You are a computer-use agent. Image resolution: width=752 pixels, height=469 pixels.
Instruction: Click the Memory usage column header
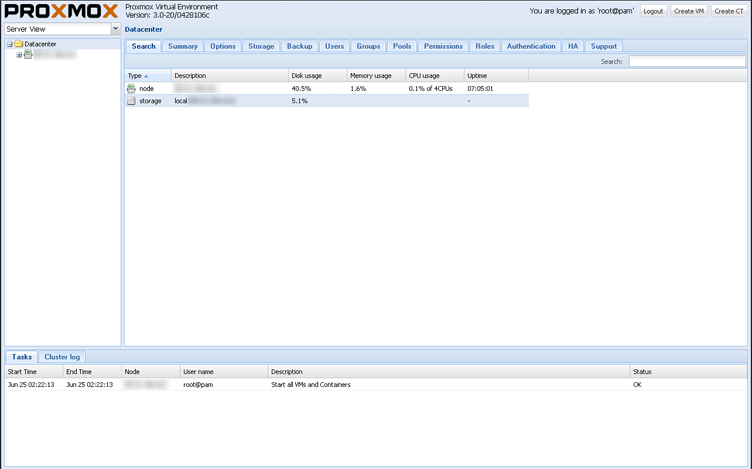click(376, 76)
